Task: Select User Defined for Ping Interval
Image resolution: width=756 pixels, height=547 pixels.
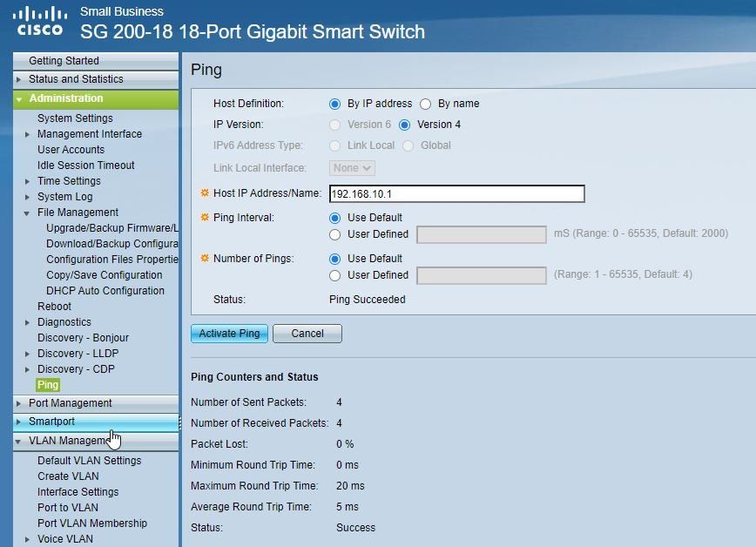Action: [334, 234]
